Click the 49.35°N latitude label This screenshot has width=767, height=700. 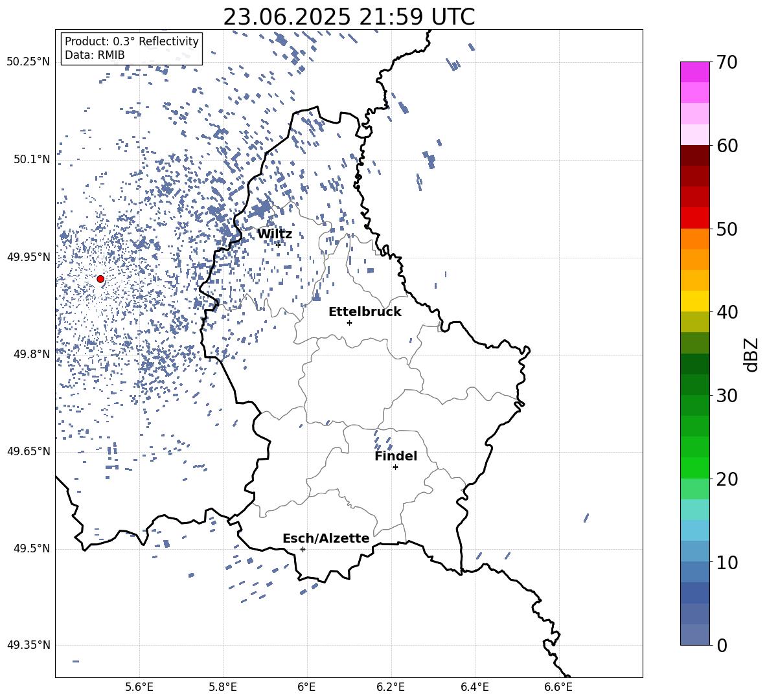click(29, 645)
